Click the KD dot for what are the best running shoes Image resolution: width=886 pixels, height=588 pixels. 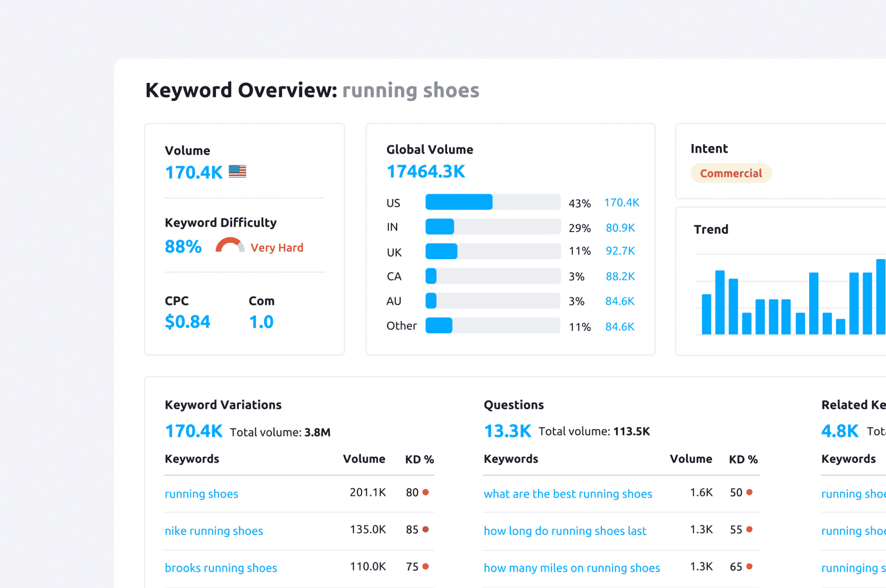pos(750,492)
